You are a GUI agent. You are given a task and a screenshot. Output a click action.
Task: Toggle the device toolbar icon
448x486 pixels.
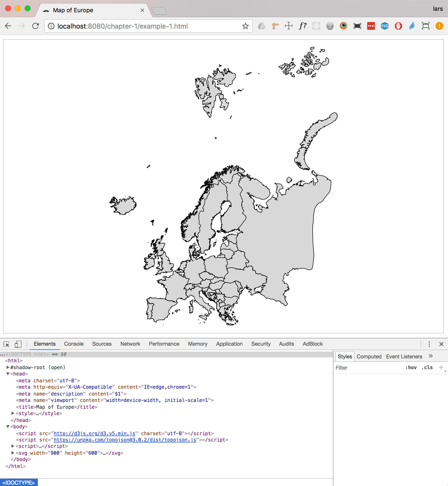[18, 344]
